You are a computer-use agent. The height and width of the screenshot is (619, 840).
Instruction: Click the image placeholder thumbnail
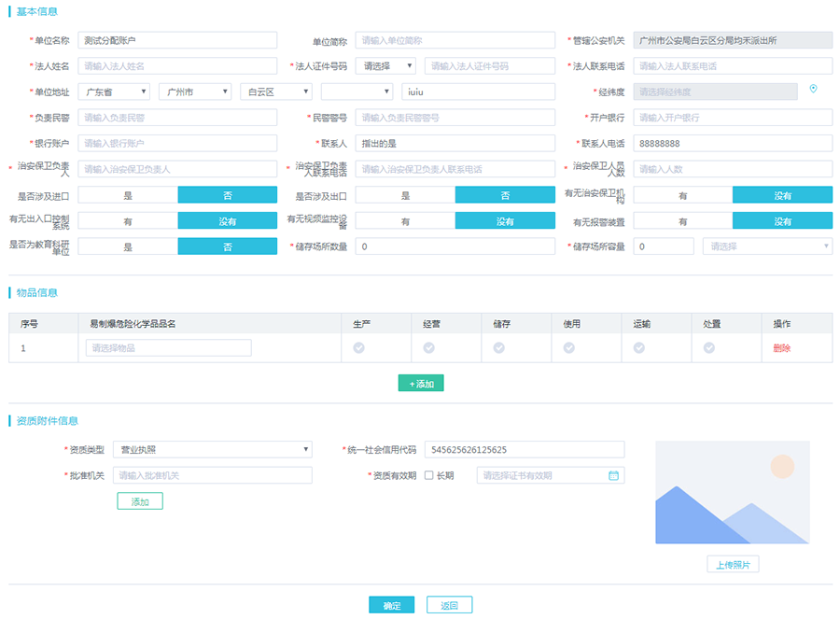(732, 492)
